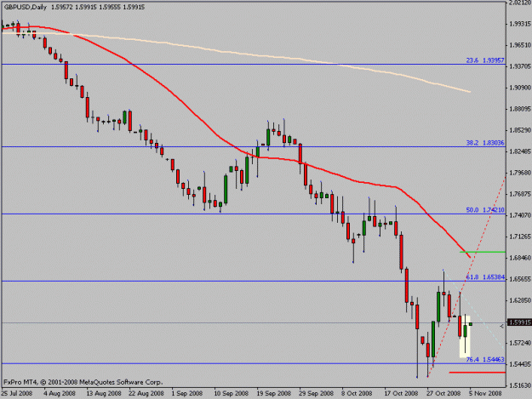Screen dimensions: 532x399
Task: Click the 25 Jul 2008 date label
Action: pos(17,393)
